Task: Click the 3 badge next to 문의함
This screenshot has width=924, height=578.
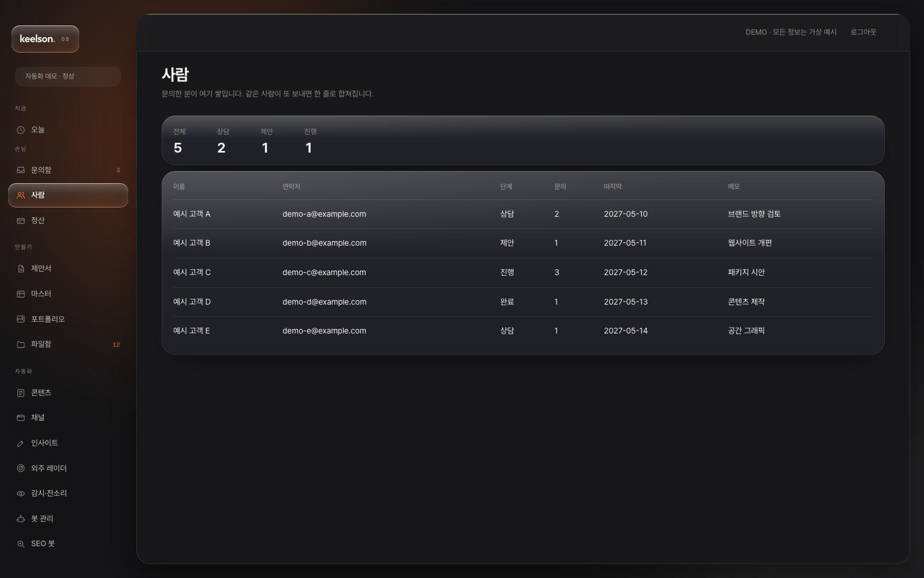Action: (x=118, y=171)
